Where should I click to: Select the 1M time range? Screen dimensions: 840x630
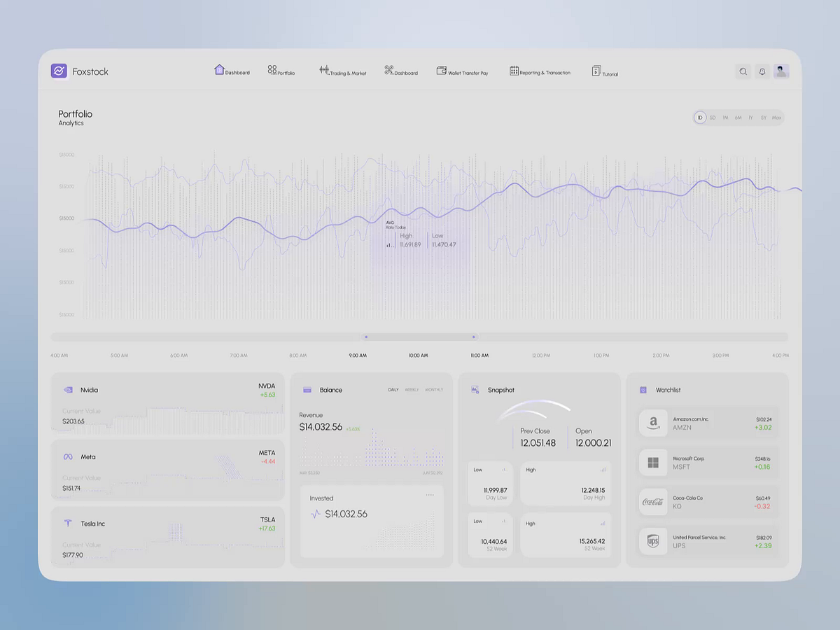(x=725, y=118)
